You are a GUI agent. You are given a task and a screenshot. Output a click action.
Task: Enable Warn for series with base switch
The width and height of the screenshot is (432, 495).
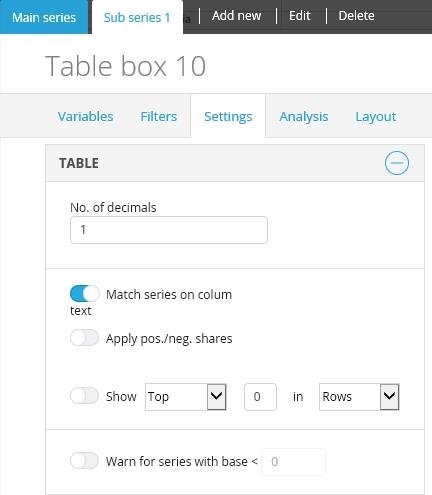click(x=85, y=461)
